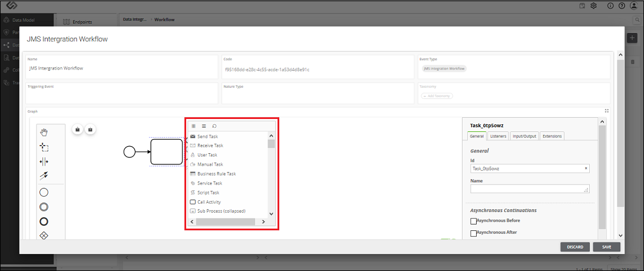This screenshot has height=271, width=644.
Task: Click the info icon in top bar
Action: (610, 6)
